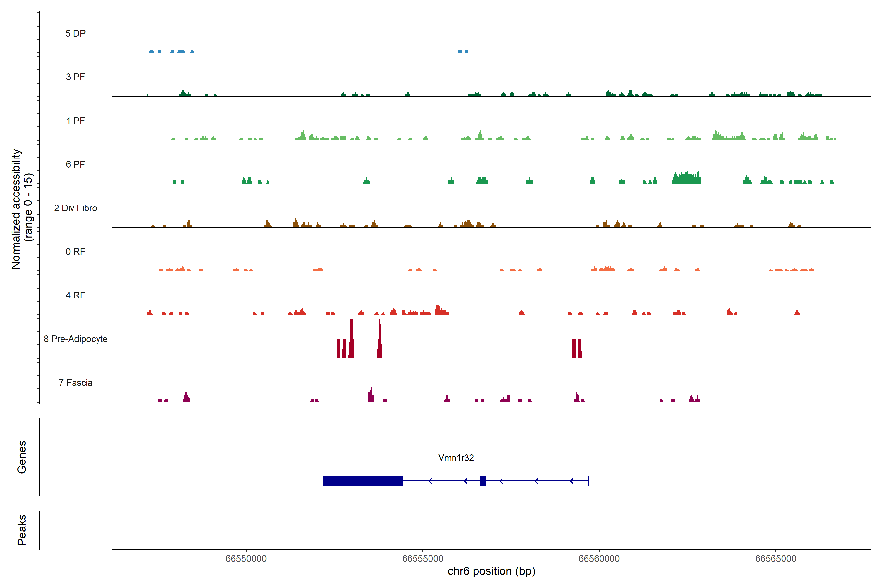Click the 66555000 axis tick label
The image size is (882, 588).
423,558
